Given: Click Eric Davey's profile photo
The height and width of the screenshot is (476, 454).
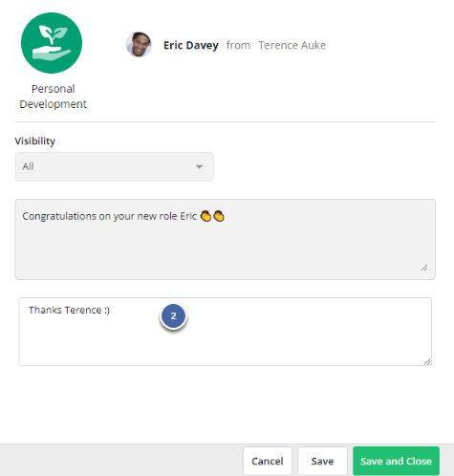Looking at the screenshot, I should click(139, 45).
